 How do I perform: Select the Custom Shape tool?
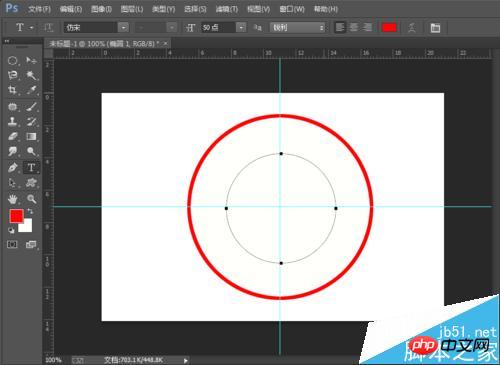click(31, 183)
